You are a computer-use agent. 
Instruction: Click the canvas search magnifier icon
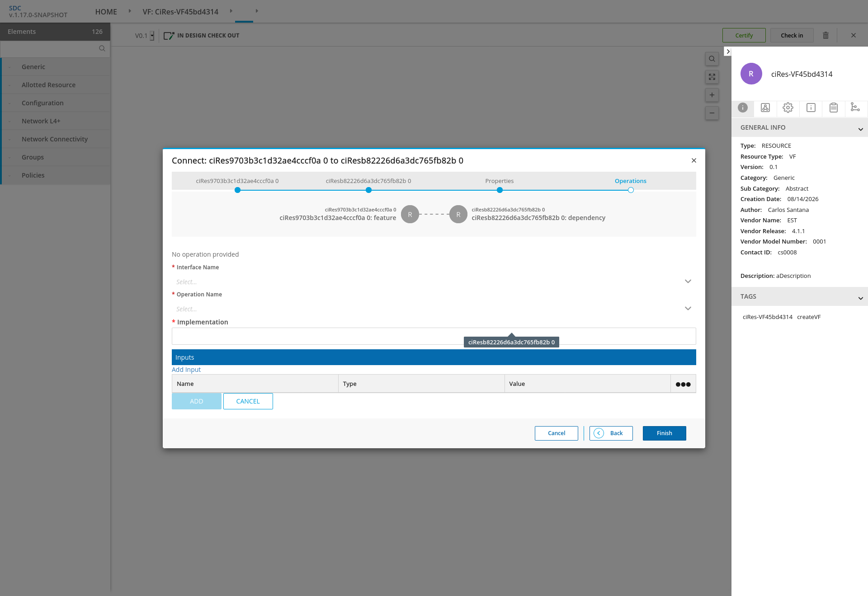coord(712,59)
